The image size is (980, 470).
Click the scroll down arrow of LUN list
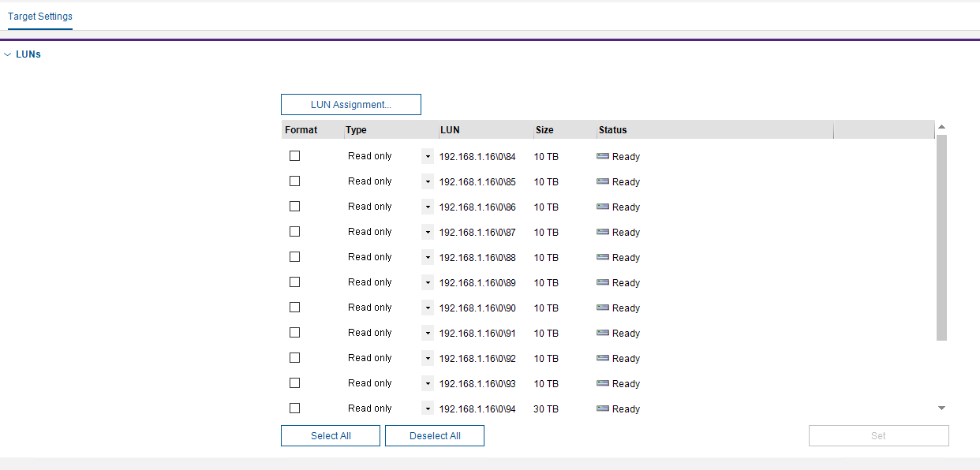click(x=941, y=408)
